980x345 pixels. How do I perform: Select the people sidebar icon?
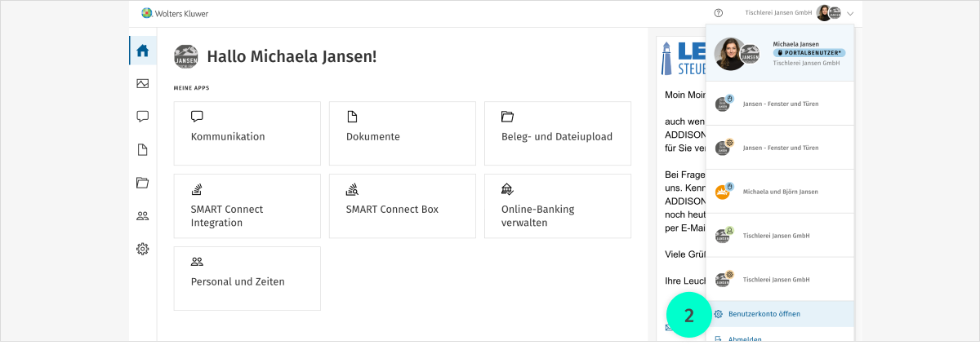(142, 216)
